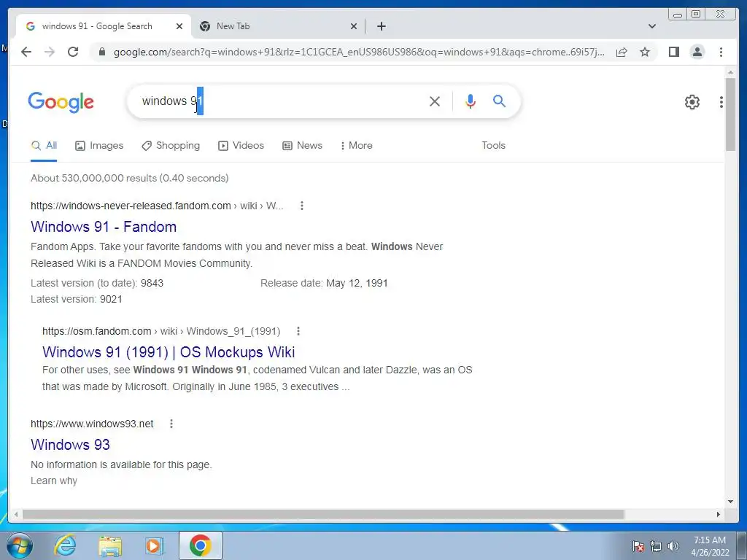Switch to the New Tab tab
This screenshot has width=747, height=560.
(x=279, y=26)
